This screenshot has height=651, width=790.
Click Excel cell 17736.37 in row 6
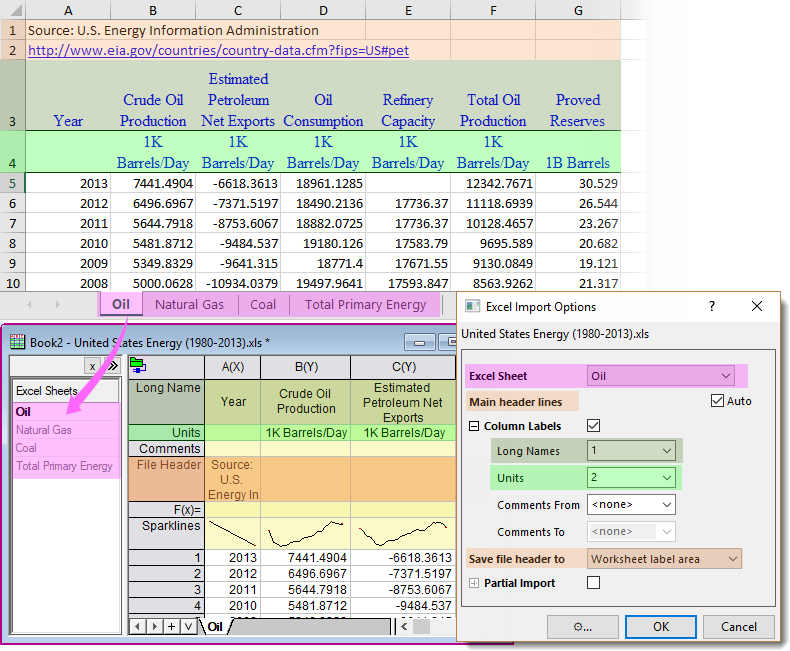(408, 204)
